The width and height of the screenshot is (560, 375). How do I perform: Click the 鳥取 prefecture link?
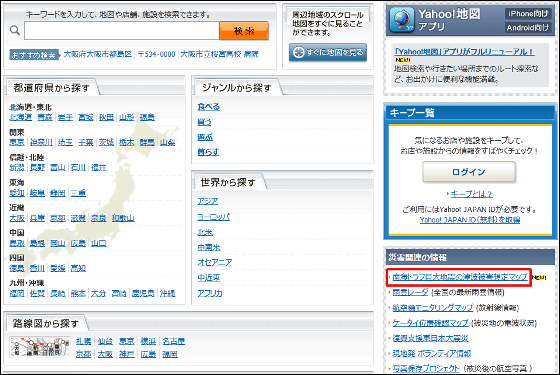[x=17, y=243]
